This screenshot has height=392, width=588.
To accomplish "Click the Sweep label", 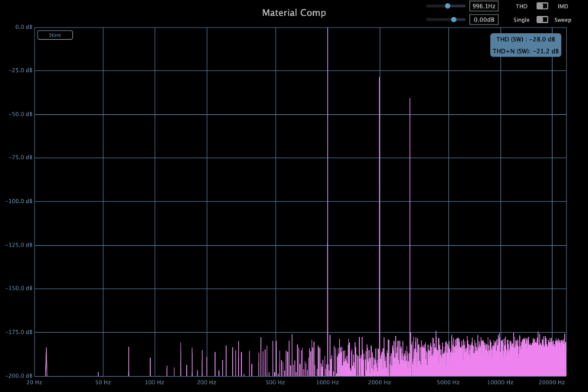I will [x=563, y=20].
